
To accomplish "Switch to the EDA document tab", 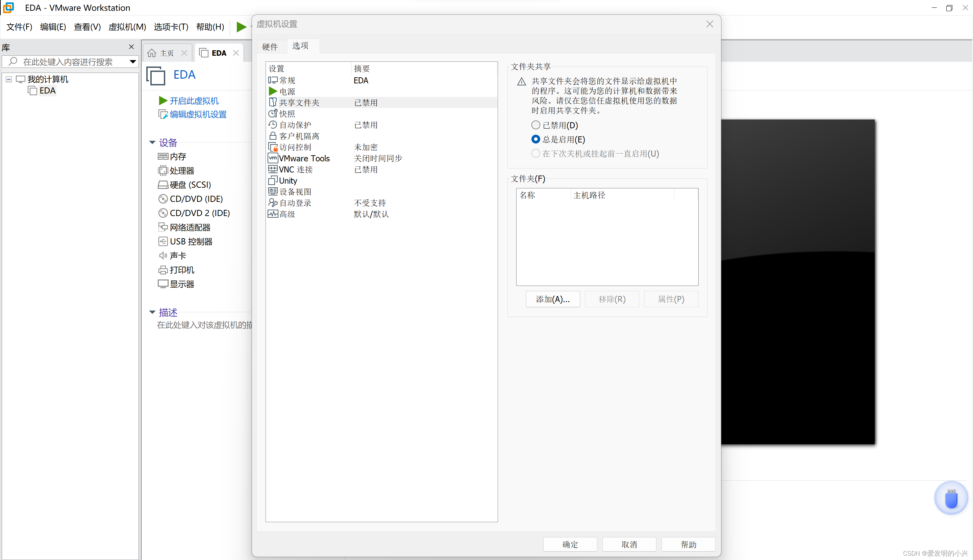I will (x=219, y=53).
